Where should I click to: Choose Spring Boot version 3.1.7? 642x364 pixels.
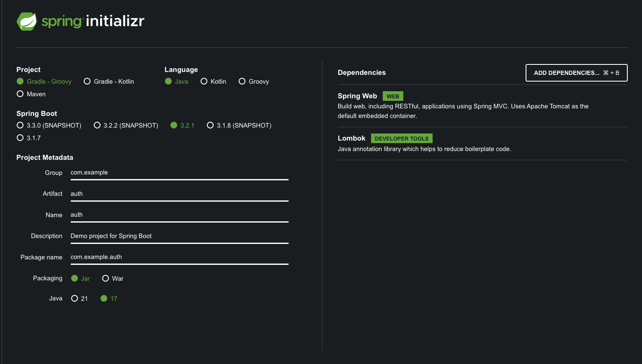[x=28, y=138]
